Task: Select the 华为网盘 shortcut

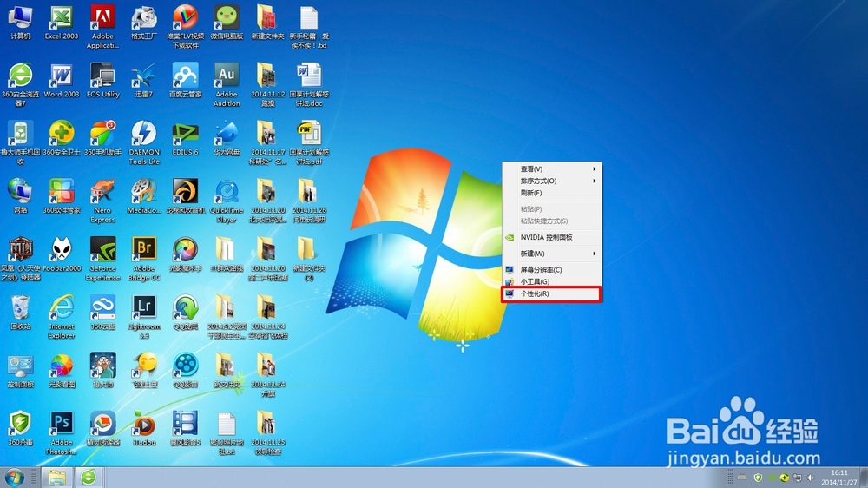Action: pos(227,139)
